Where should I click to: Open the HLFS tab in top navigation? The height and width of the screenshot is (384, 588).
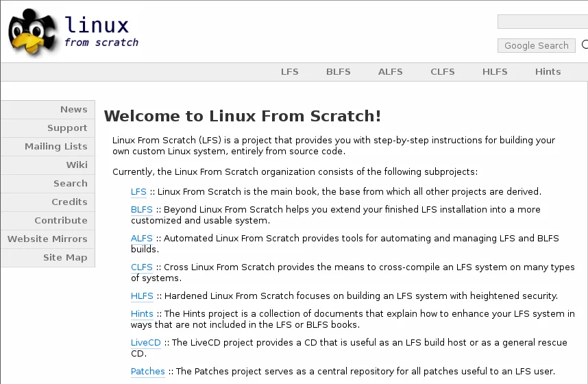[x=495, y=72]
